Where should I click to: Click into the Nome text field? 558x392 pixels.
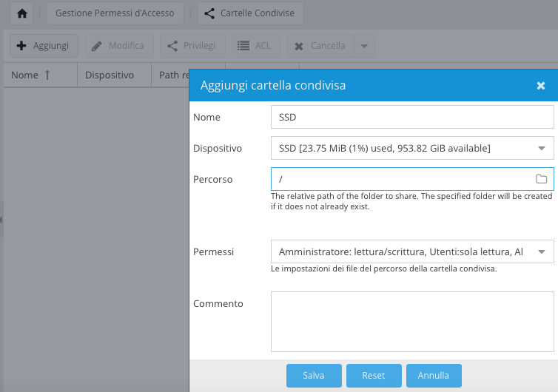[x=412, y=117]
